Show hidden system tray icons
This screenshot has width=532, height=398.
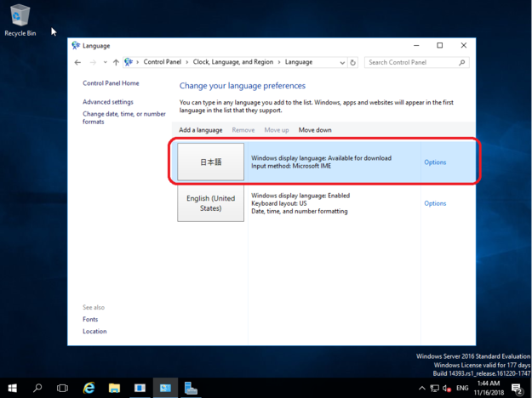422,389
